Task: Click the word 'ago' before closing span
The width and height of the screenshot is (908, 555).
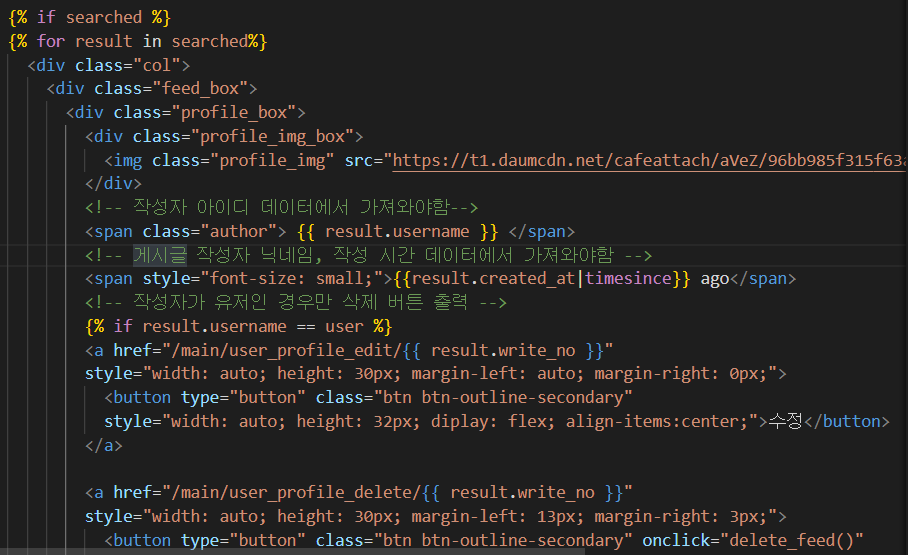Action: coord(715,279)
